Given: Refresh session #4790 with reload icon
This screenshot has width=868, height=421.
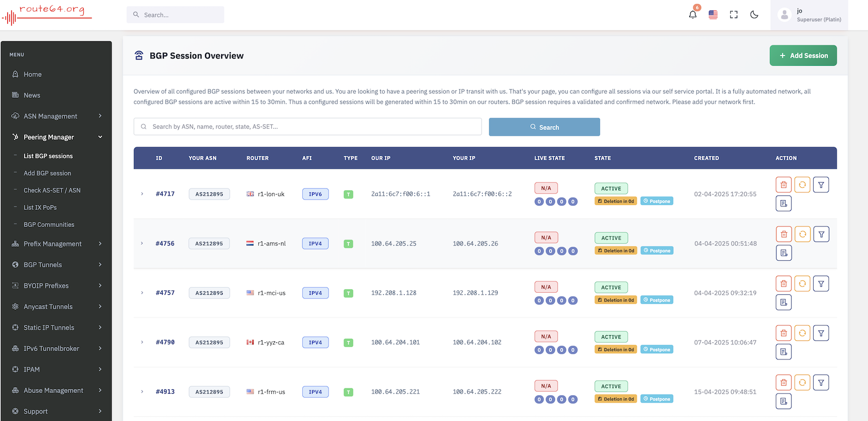Looking at the screenshot, I should pyautogui.click(x=802, y=333).
